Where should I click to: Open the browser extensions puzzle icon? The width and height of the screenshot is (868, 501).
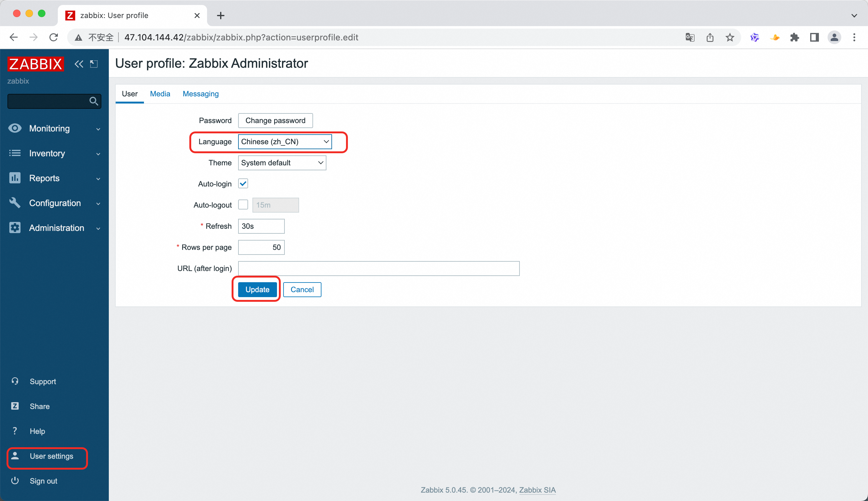794,37
